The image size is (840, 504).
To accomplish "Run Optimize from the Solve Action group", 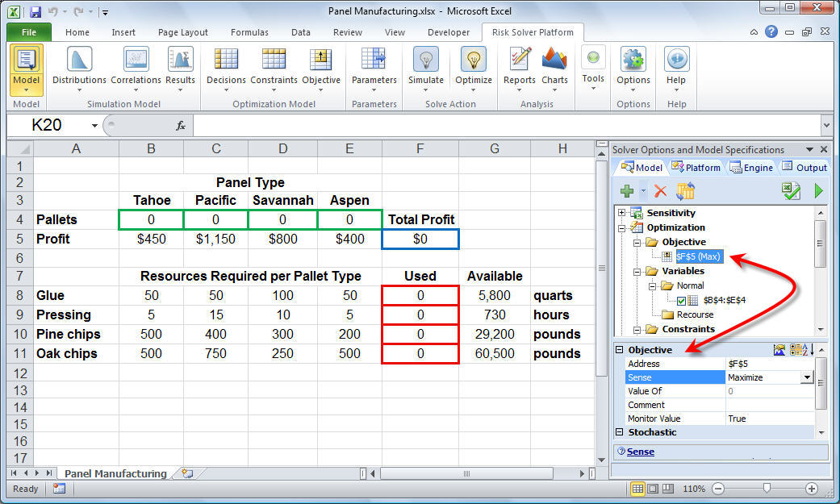I will pyautogui.click(x=473, y=67).
